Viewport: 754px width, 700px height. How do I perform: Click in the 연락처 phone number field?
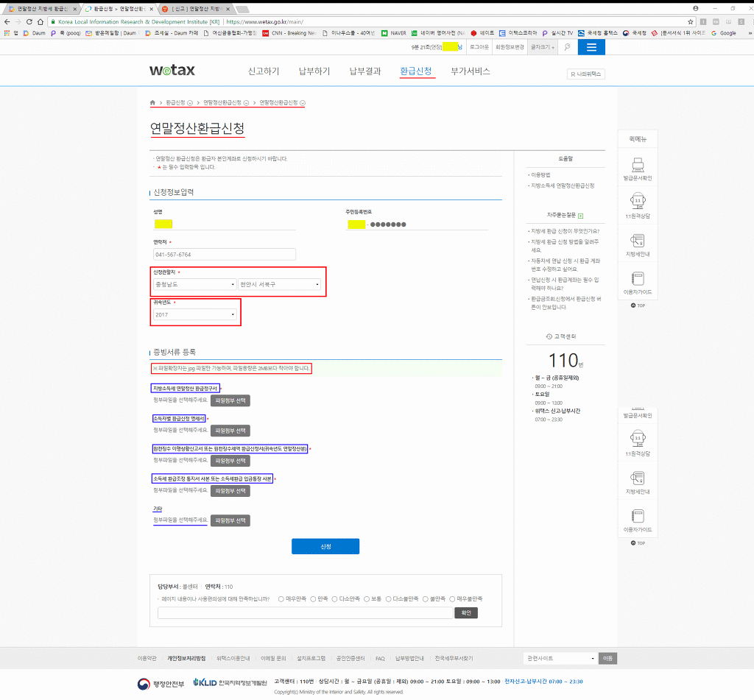225,255
